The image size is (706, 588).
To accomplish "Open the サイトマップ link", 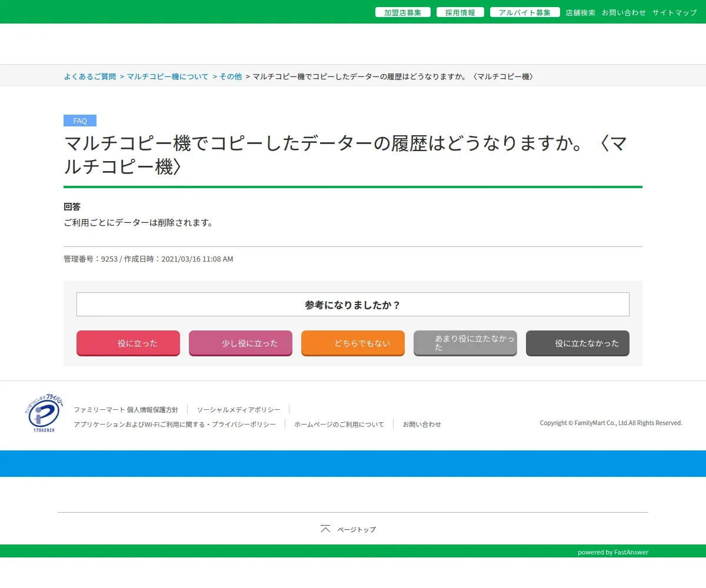I will [674, 12].
